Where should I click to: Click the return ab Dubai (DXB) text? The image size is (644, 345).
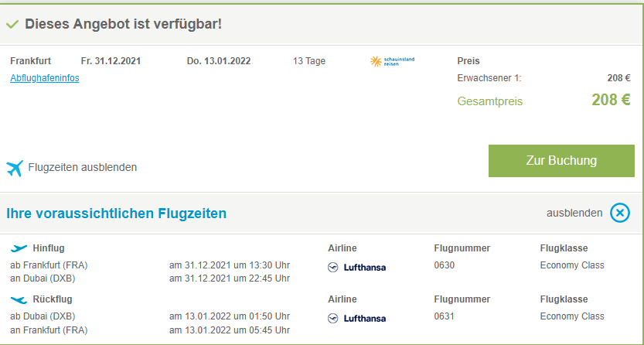tap(43, 316)
